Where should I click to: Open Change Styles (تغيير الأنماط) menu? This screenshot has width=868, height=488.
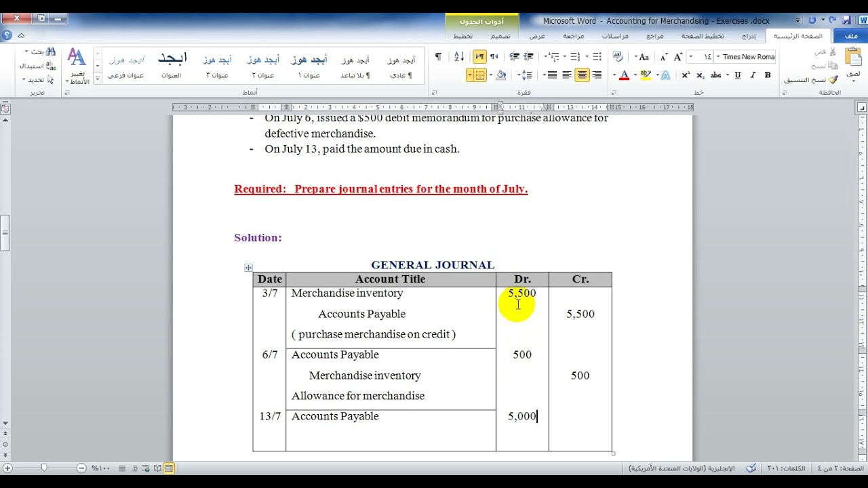click(x=77, y=66)
